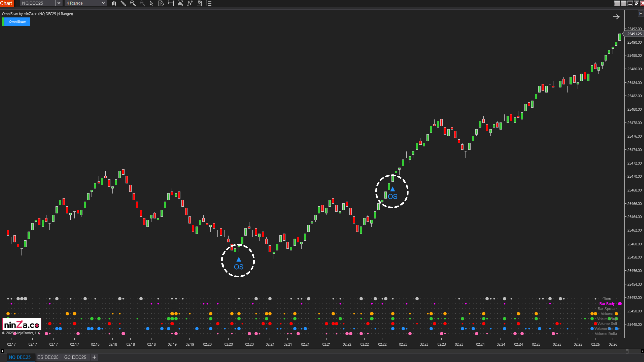
Task: Switch to the ES DEC25 tab
Action: pyautogui.click(x=48, y=357)
